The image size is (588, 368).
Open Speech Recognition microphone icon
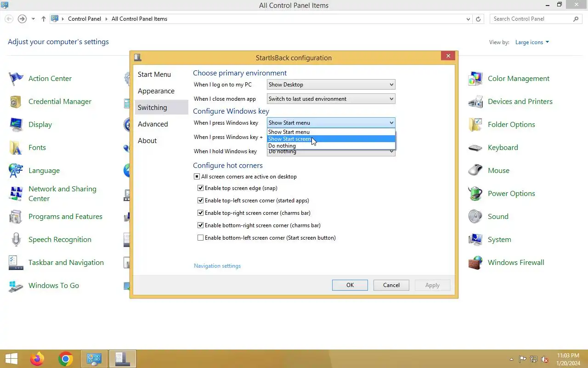click(x=16, y=240)
